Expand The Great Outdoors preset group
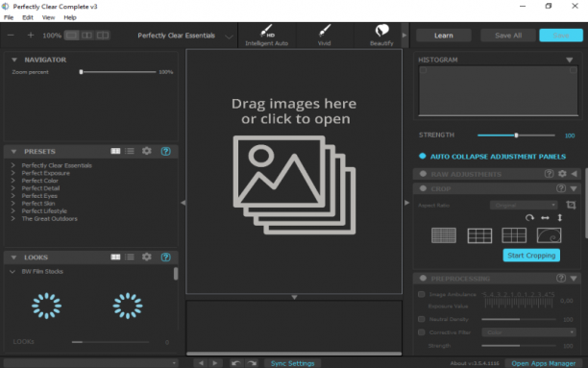 (x=12, y=218)
